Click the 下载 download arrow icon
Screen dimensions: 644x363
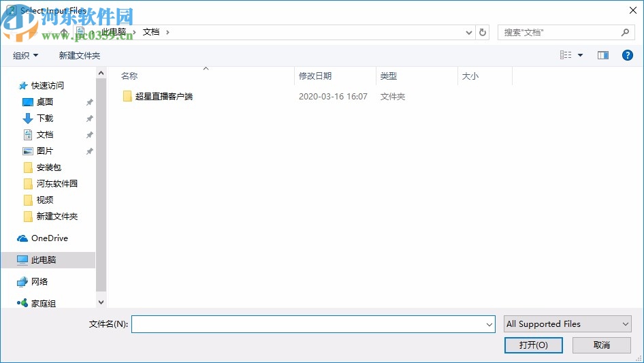[x=27, y=119]
